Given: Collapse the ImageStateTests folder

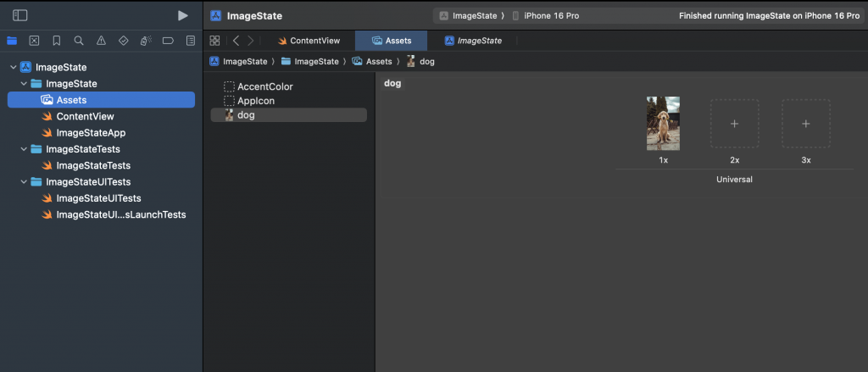Looking at the screenshot, I should (24, 149).
